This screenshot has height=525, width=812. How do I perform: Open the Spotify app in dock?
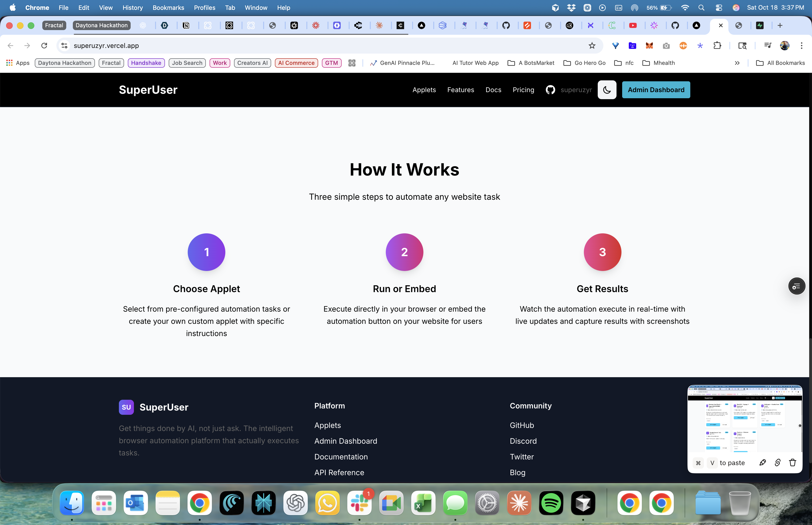(551, 503)
